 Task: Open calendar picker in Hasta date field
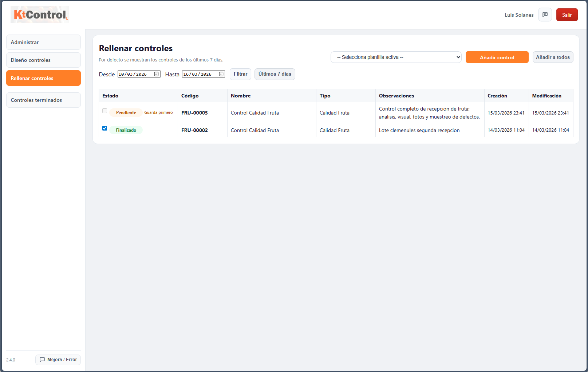tap(221, 74)
